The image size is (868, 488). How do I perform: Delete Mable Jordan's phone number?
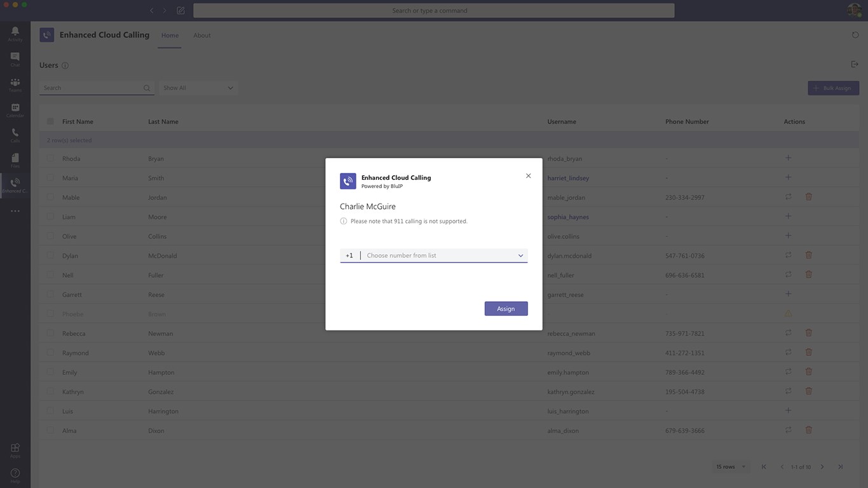(808, 197)
